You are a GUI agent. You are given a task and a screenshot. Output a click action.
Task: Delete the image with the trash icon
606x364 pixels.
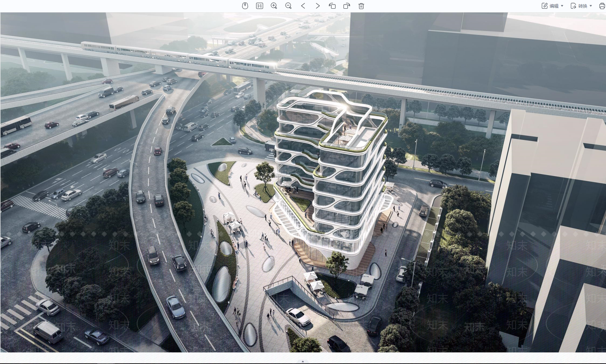[361, 6]
